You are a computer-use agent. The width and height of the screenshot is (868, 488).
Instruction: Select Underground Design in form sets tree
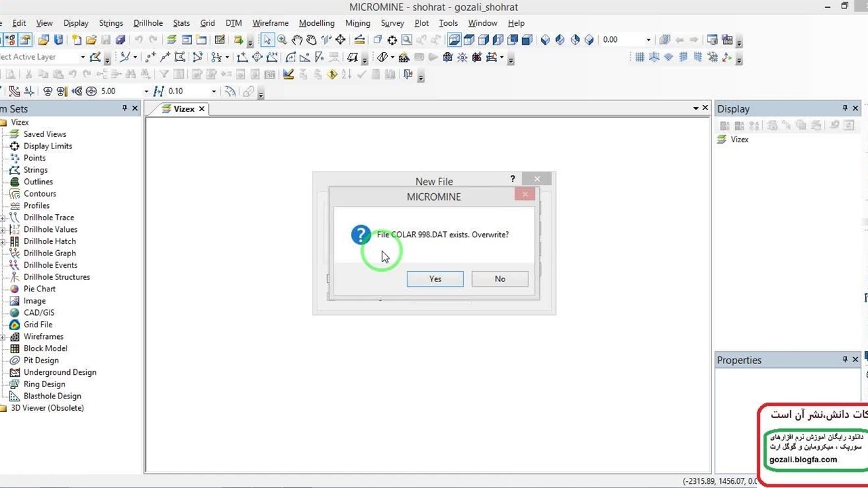60,372
